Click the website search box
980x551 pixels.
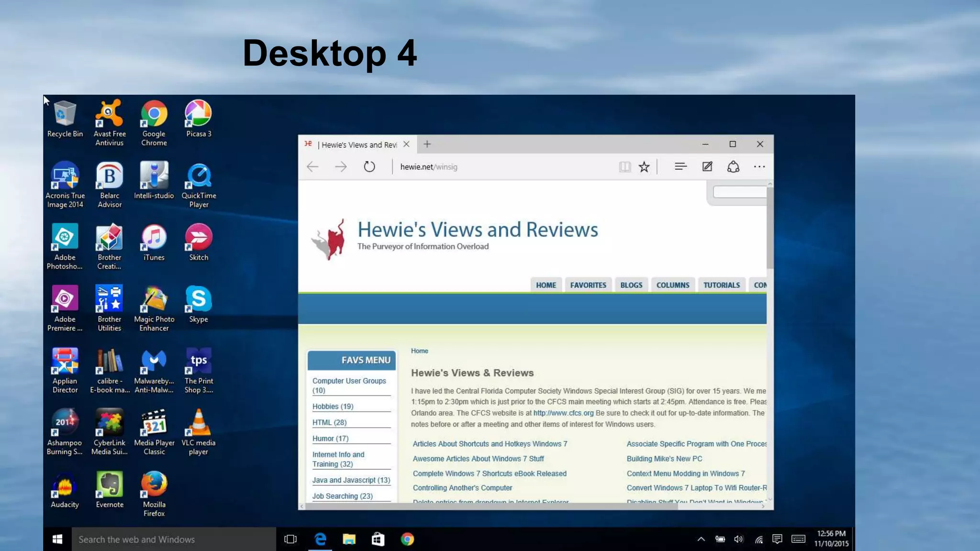pyautogui.click(x=739, y=192)
